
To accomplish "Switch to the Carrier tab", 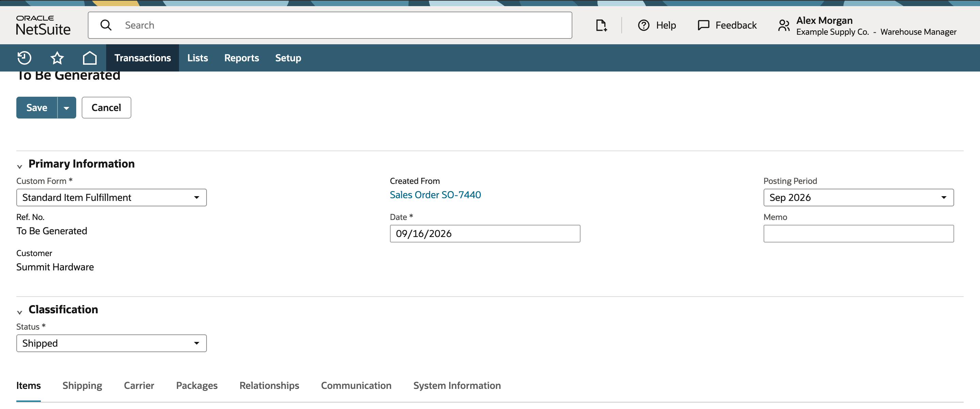I will tap(139, 386).
